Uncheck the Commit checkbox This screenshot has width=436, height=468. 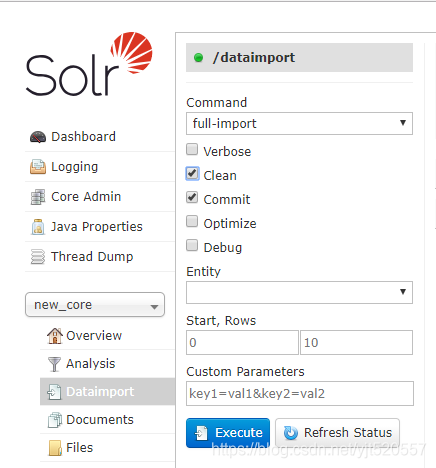(192, 197)
